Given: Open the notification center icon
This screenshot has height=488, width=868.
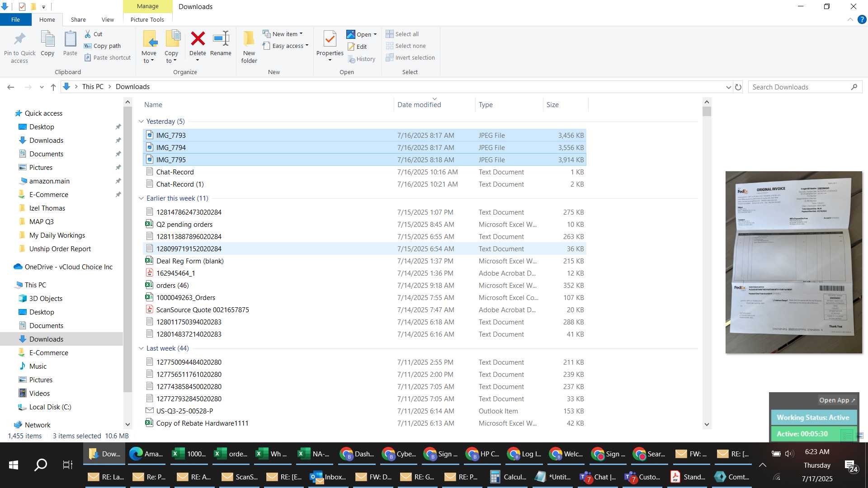Looking at the screenshot, I should (852, 466).
